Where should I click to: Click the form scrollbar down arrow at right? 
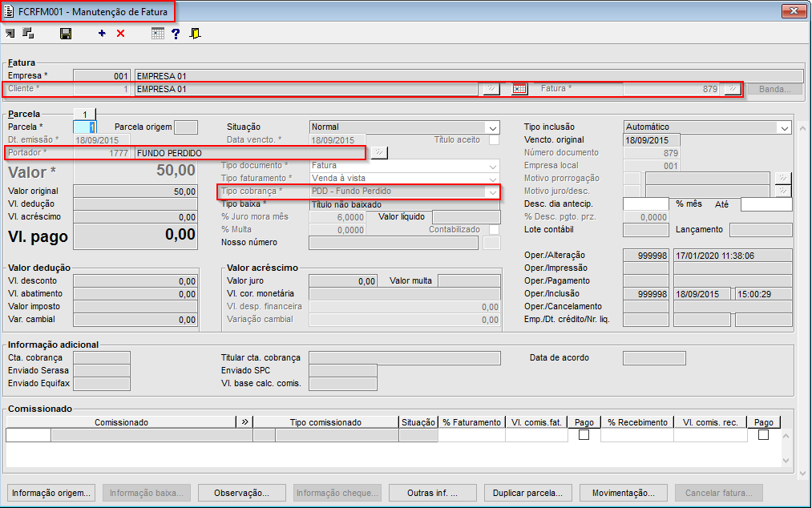802,474
